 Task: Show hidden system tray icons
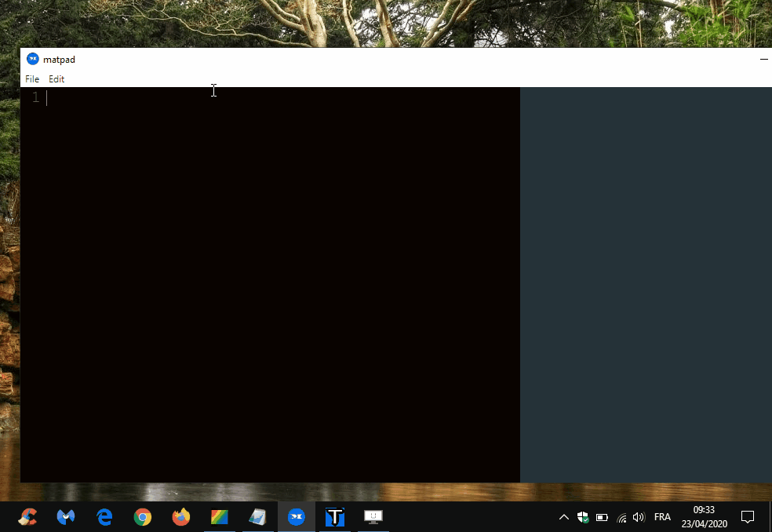tap(564, 517)
